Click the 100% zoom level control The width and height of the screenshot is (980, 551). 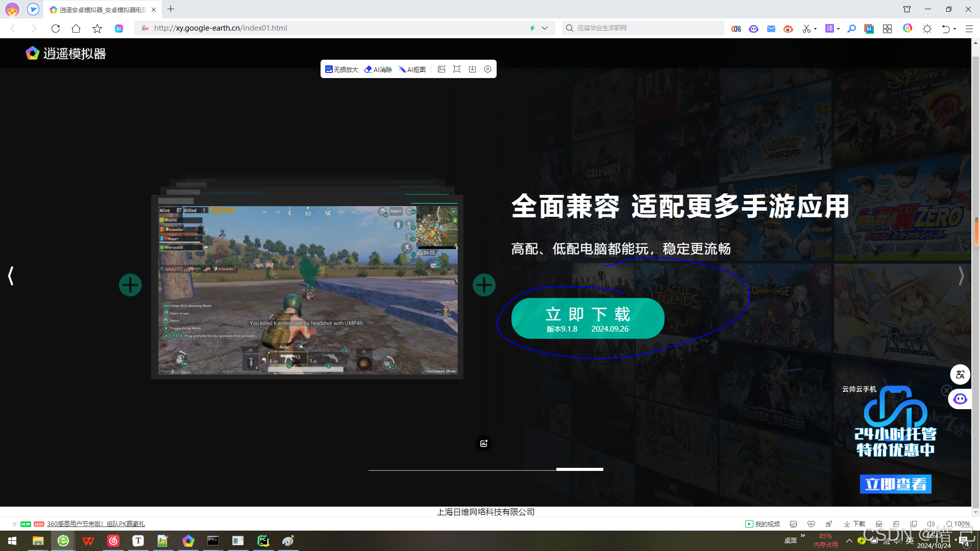pyautogui.click(x=958, y=524)
